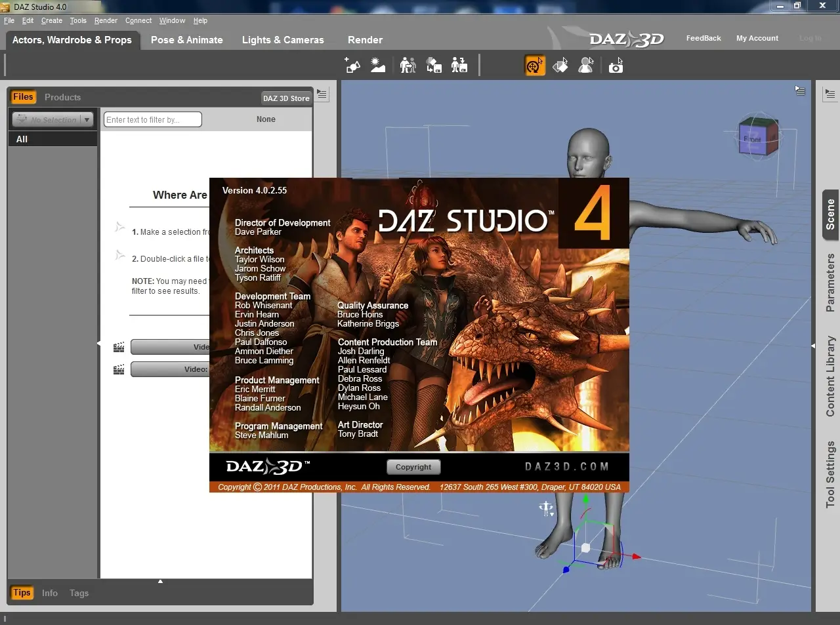Select the surface selection tool icon
The width and height of the screenshot is (840, 625).
click(x=560, y=65)
